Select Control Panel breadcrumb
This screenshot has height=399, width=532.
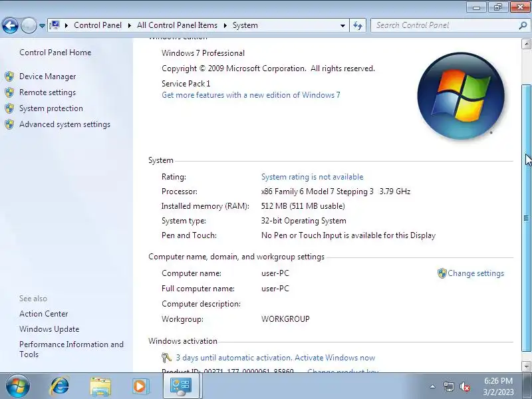[x=98, y=25]
